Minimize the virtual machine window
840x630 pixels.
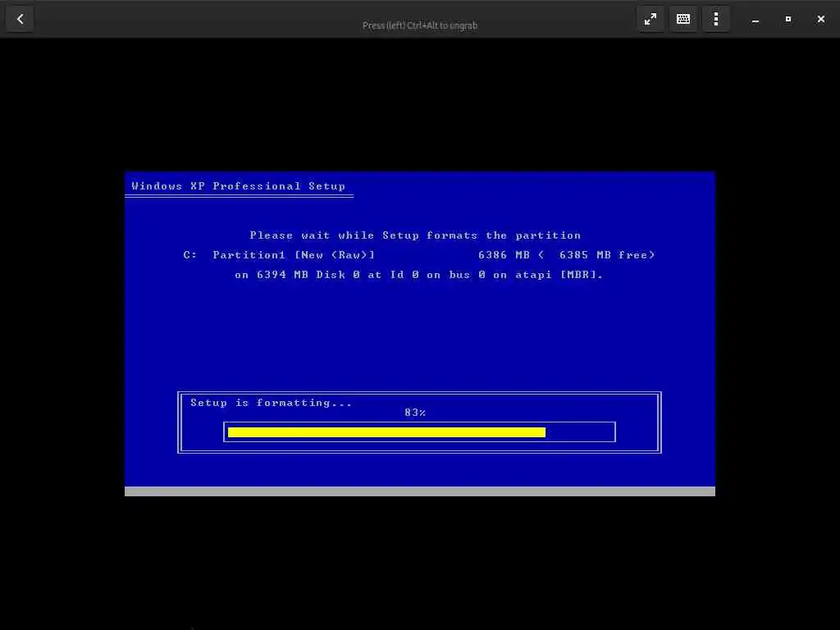coord(756,20)
